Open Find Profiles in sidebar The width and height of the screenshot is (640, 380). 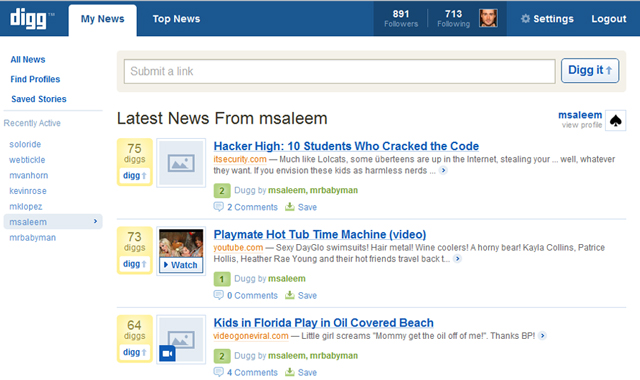[x=35, y=79]
